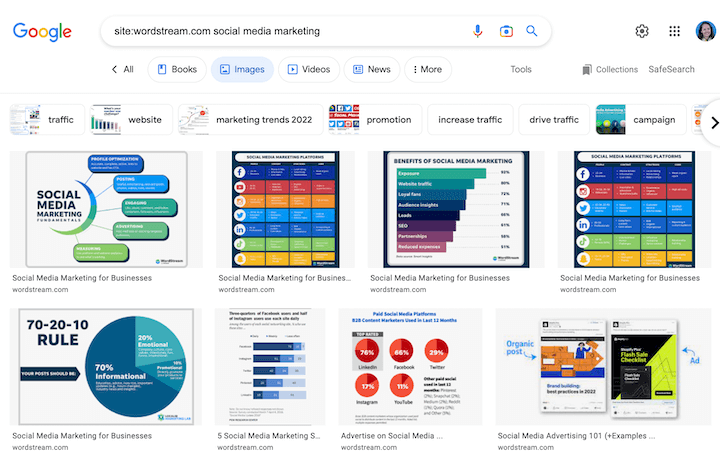Click wordstream.com under the Fundamentals image
The width and height of the screenshot is (720, 458).
[x=40, y=290]
